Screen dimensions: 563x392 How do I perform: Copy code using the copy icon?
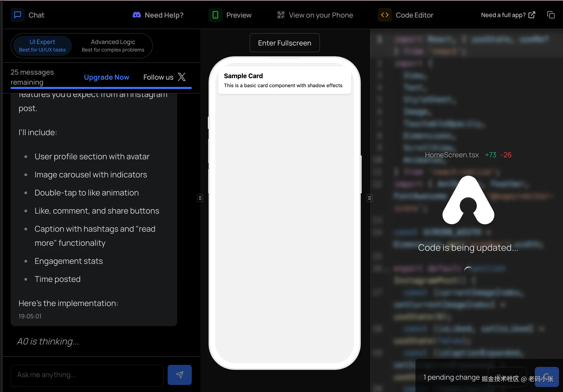pos(551,15)
